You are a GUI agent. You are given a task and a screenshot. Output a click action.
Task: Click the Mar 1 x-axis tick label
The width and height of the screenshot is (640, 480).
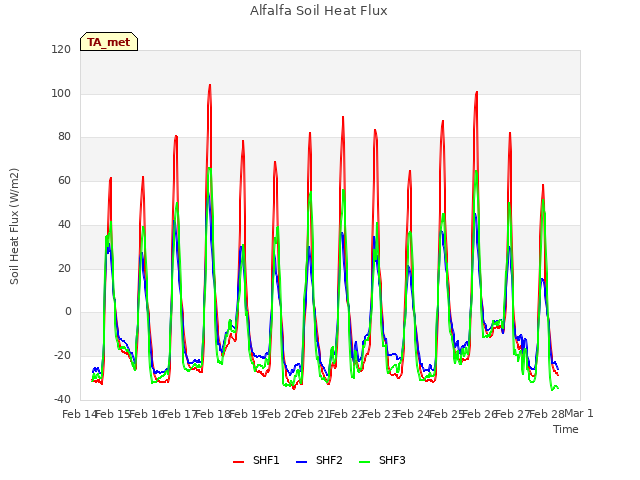point(579,413)
